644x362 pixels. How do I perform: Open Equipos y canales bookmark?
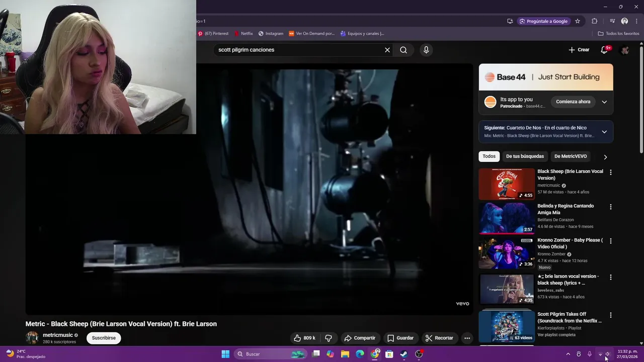(362, 34)
